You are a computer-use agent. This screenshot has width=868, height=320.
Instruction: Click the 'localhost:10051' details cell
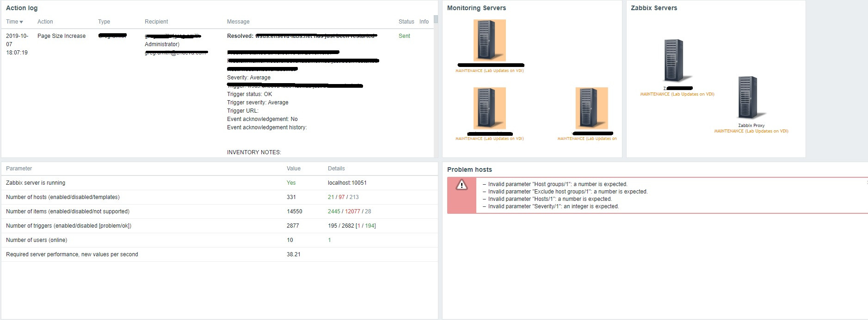point(347,183)
